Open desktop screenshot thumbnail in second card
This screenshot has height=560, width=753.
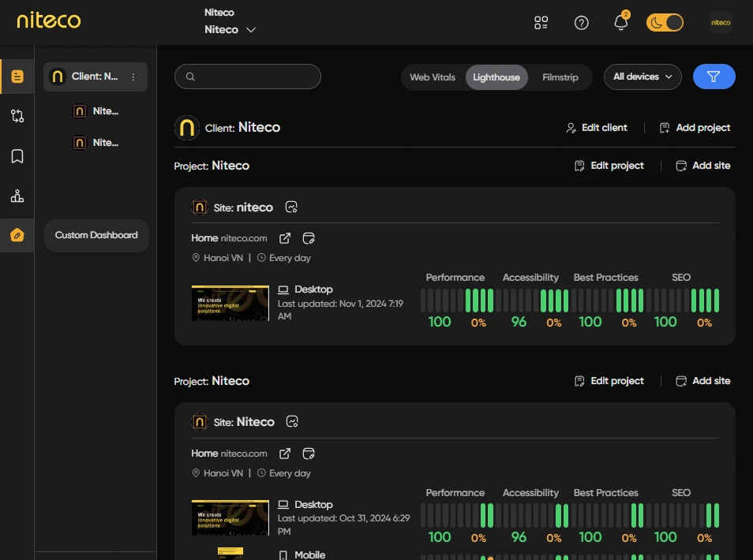click(x=230, y=517)
